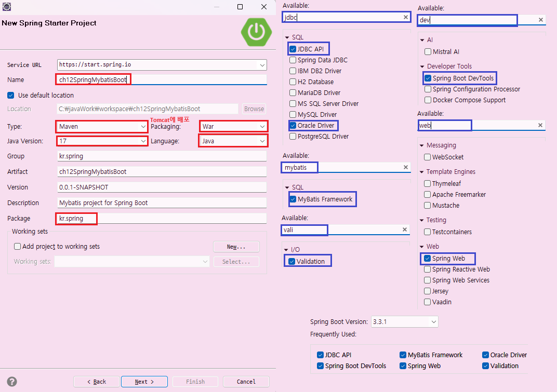Check Mistral AI dependency
Image resolution: width=557 pixels, height=392 pixels.
428,52
